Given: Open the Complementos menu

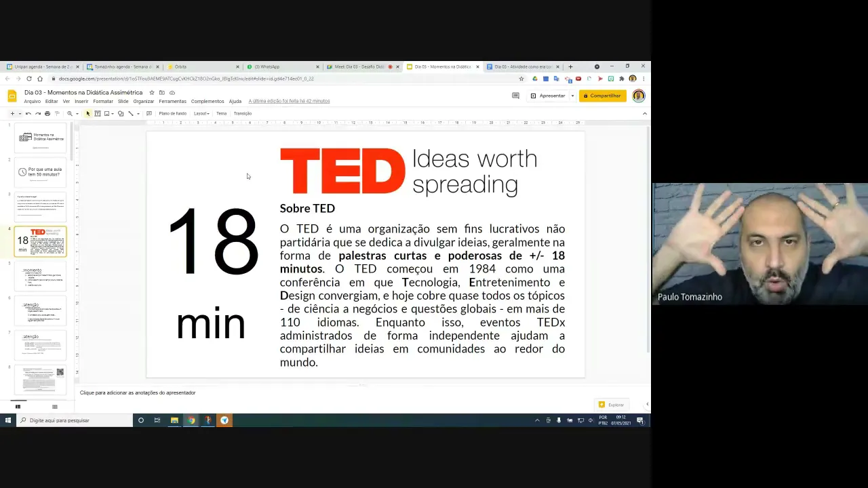Looking at the screenshot, I should point(208,101).
